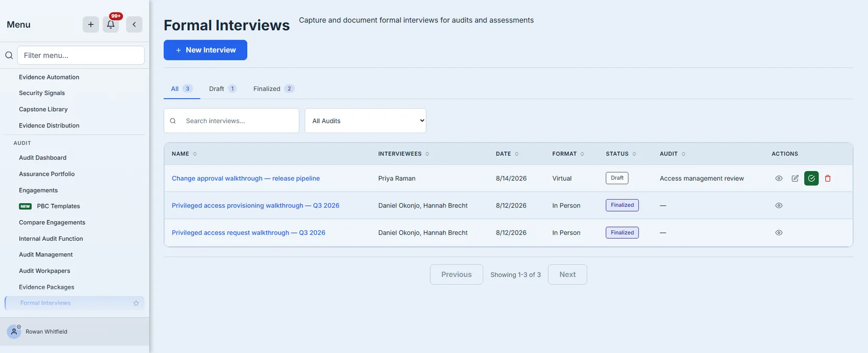Click Finalized badge on request walkthrough row
This screenshot has height=353, width=868.
click(622, 232)
